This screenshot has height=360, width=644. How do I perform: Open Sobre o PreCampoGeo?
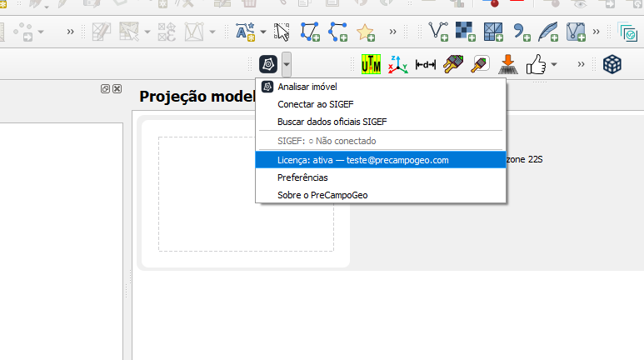click(x=381, y=195)
